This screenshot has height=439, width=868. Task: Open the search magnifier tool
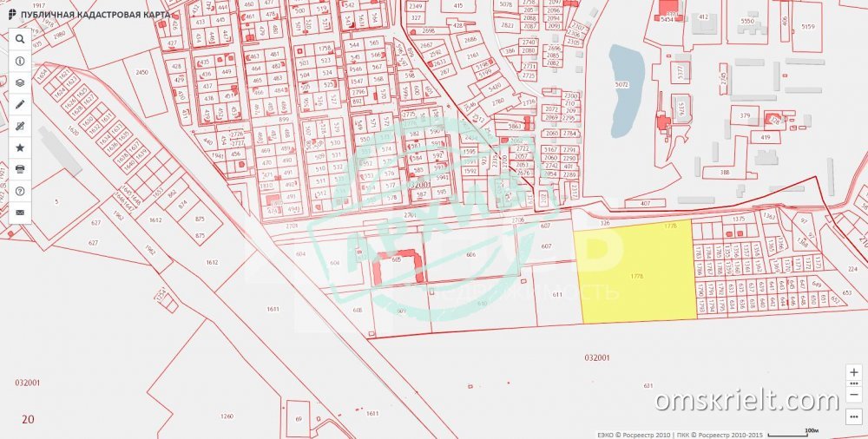coord(20,39)
